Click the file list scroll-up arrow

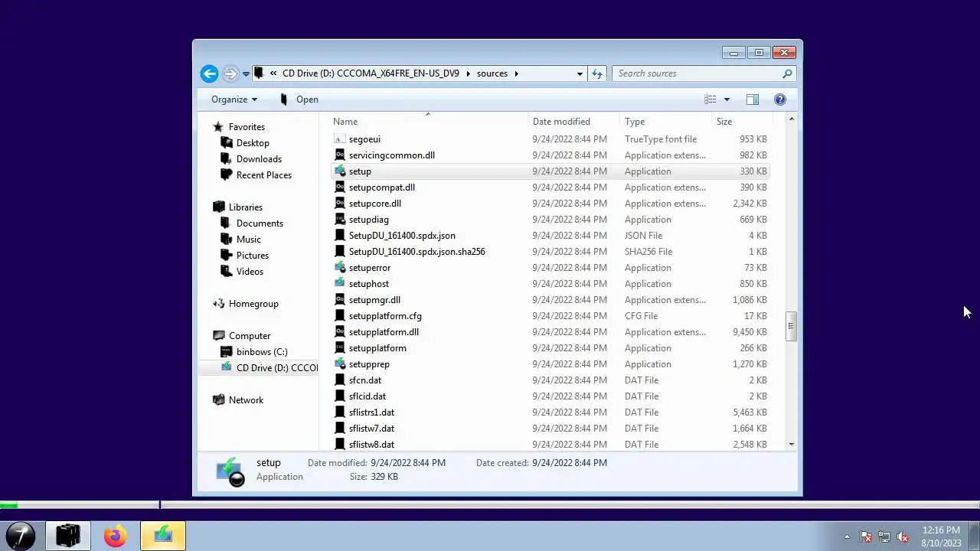791,119
